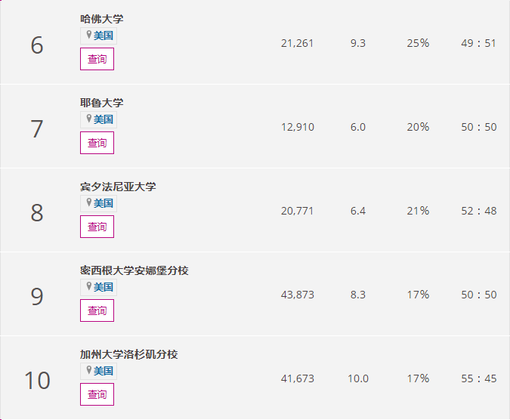
Task: Click the 美国 country tag for 哈佛大学
Action: (104, 36)
